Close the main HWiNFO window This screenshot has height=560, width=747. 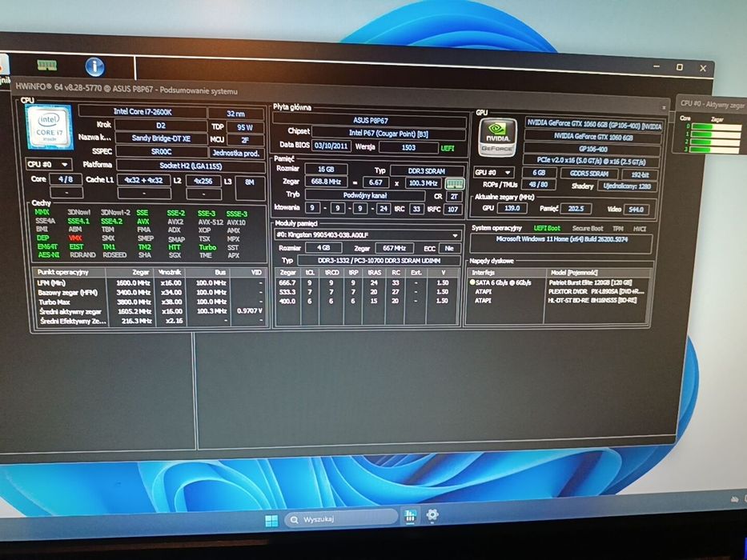pyautogui.click(x=703, y=68)
